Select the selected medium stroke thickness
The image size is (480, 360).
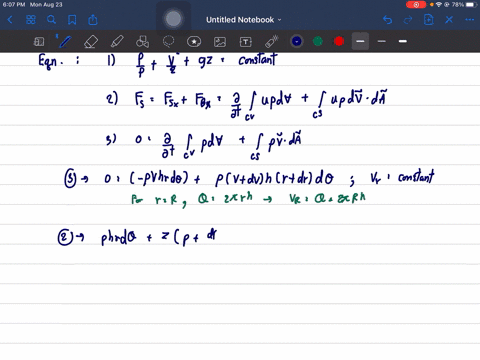click(x=360, y=41)
